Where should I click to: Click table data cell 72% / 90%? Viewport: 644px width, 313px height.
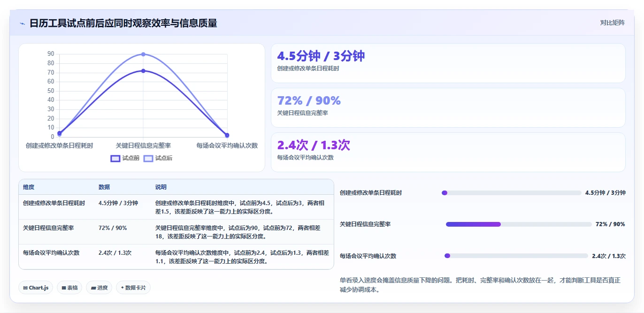(x=113, y=228)
